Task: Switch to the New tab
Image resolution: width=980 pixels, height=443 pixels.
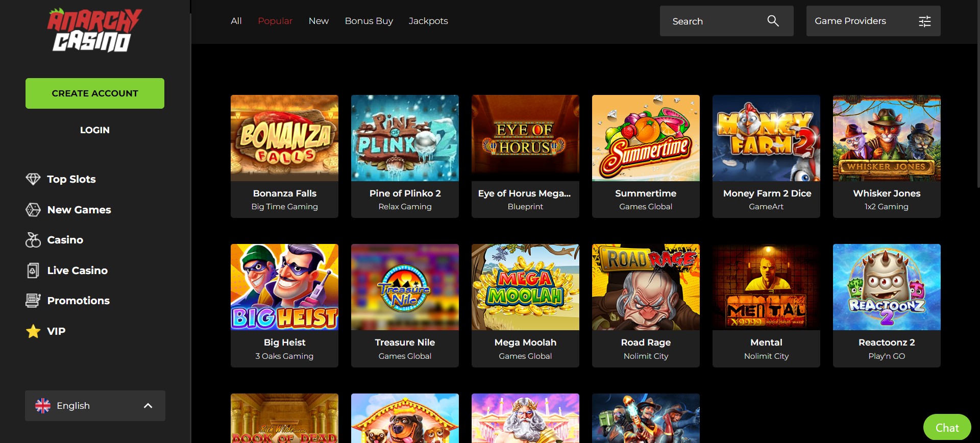Action: click(x=318, y=21)
